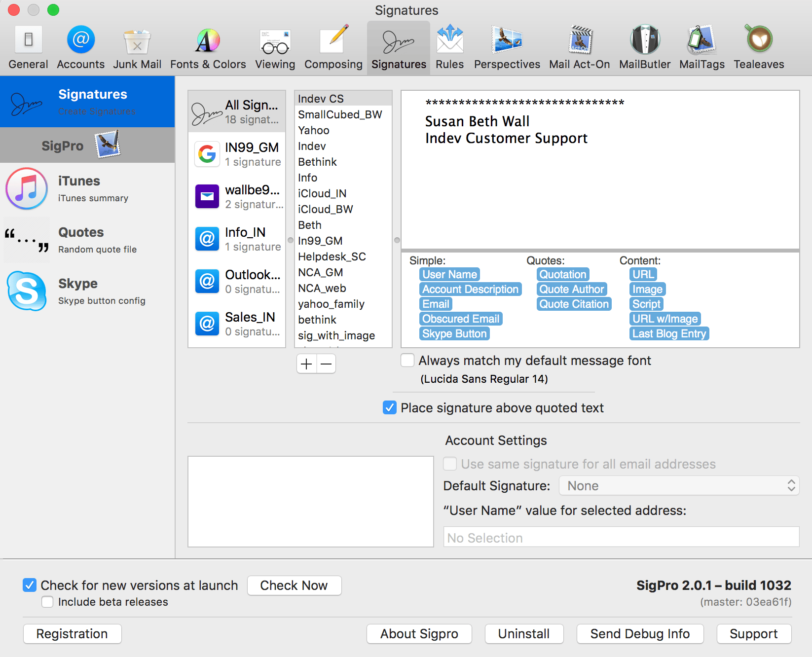Open the General preferences pane
The image size is (812, 657).
pyautogui.click(x=28, y=48)
